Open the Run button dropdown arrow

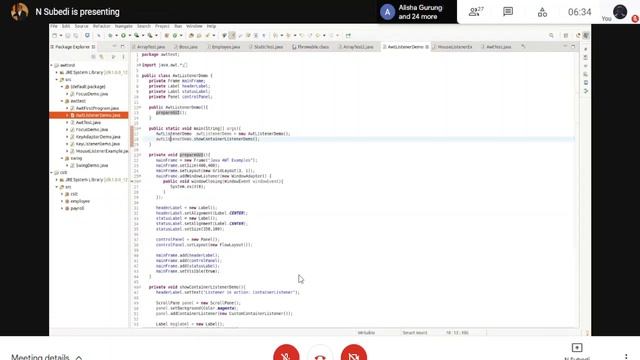(x=129, y=36)
